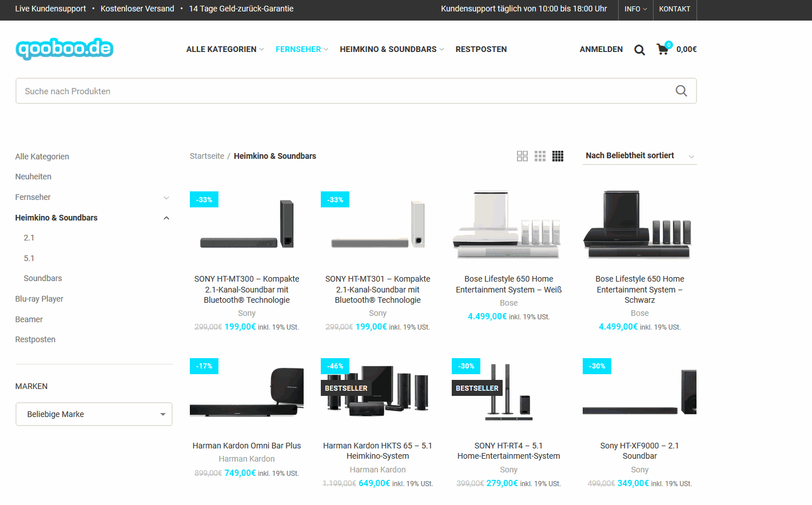Select Neuheiten in sidebar
The width and height of the screenshot is (812, 505).
(33, 177)
